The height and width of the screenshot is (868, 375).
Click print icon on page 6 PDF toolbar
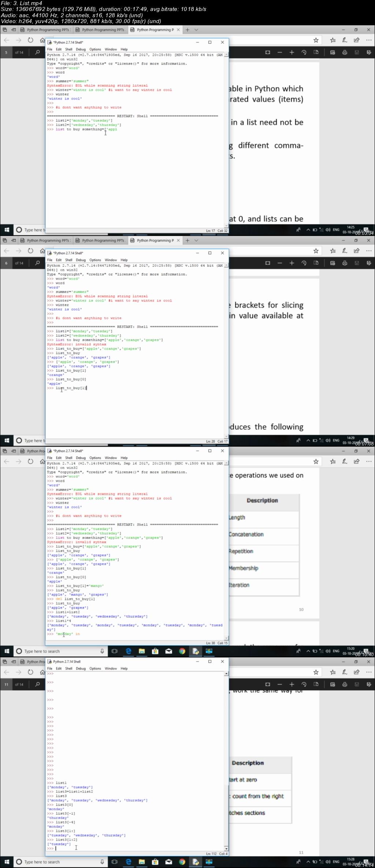click(345, 263)
